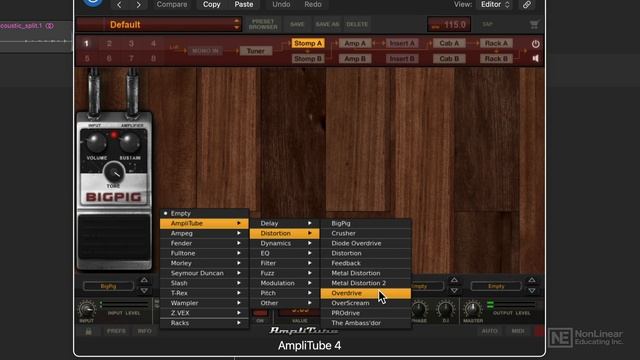Click Undo in the plugin header
Image resolution: width=640 pixels, height=360 pixels.
[x=281, y=4]
